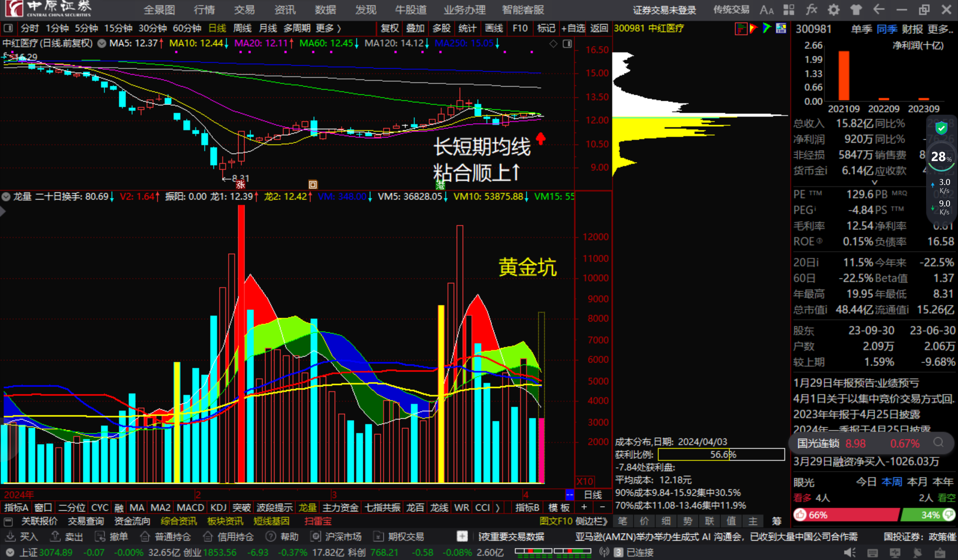Collapse the 侧边栏 sidebar expander
The image size is (958, 560).
591,521
